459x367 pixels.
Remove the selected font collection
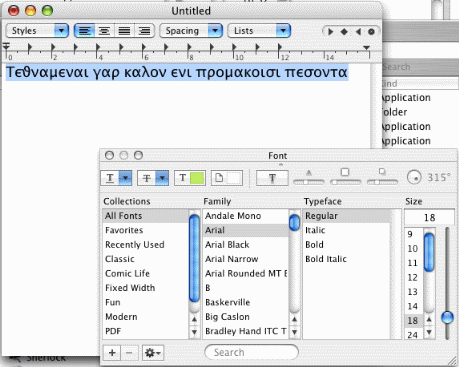tap(129, 353)
